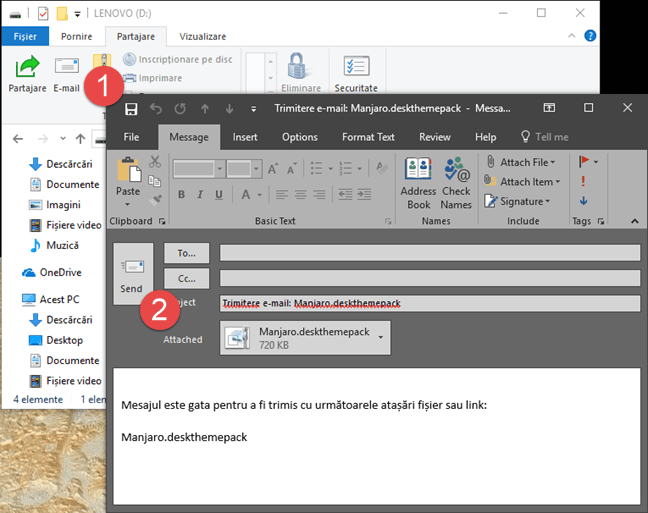The height and width of the screenshot is (513, 648).
Task: Click Decrease Indent icon
Action: click(x=345, y=194)
